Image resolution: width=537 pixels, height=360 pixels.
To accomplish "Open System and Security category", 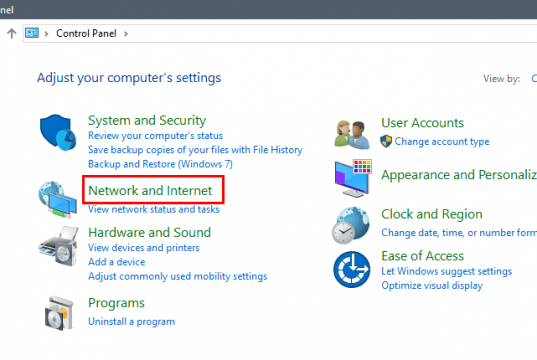I will pyautogui.click(x=147, y=120).
